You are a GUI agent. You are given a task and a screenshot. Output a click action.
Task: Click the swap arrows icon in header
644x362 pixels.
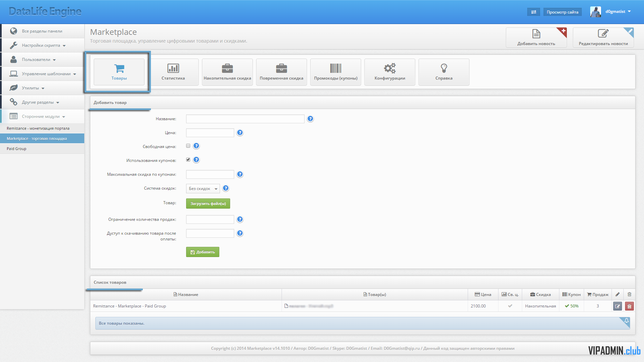tap(534, 12)
